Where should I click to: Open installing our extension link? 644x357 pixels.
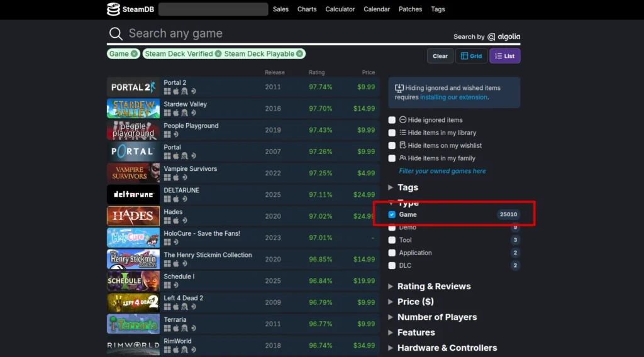point(453,97)
